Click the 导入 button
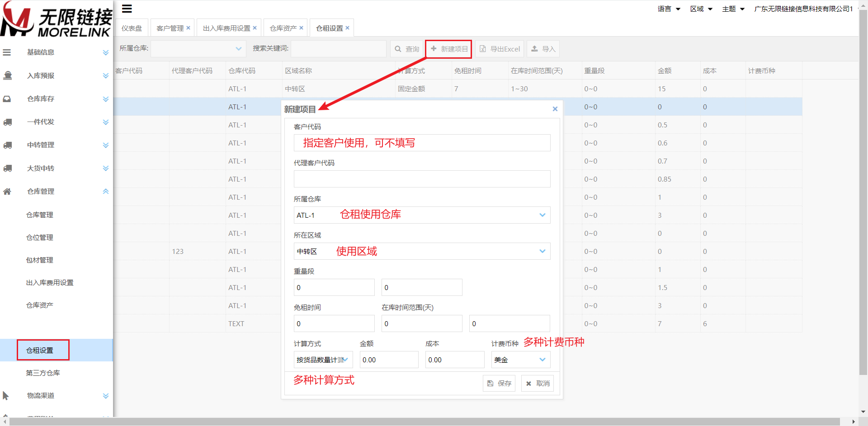 pyautogui.click(x=543, y=49)
